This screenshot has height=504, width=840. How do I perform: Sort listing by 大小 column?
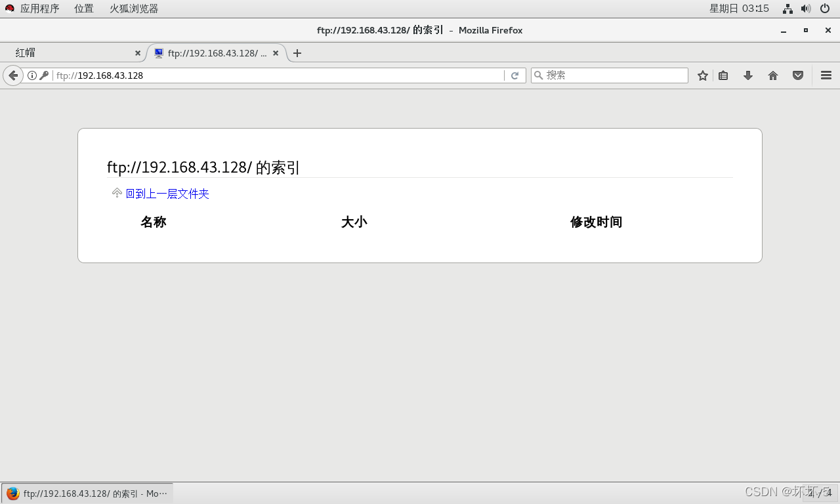354,222
